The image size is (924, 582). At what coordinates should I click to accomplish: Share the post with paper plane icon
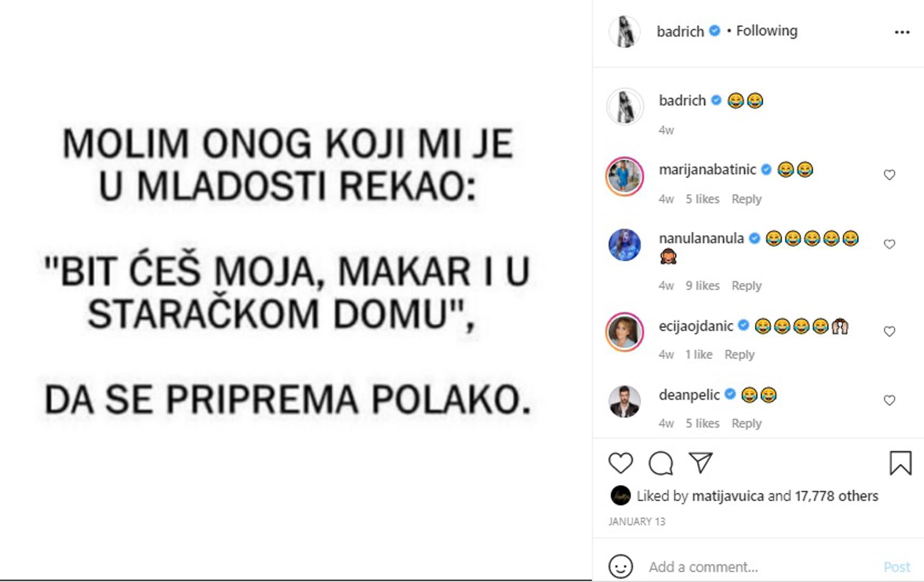pyautogui.click(x=700, y=463)
